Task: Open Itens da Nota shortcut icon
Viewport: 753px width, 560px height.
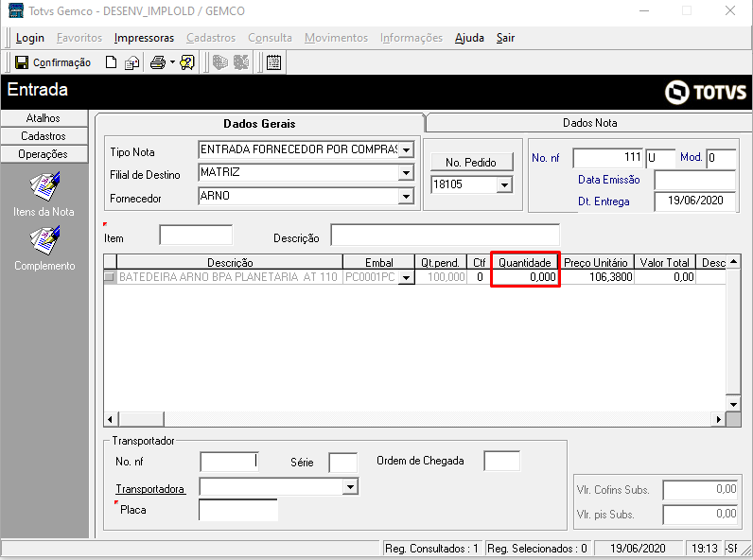Action: [x=44, y=186]
